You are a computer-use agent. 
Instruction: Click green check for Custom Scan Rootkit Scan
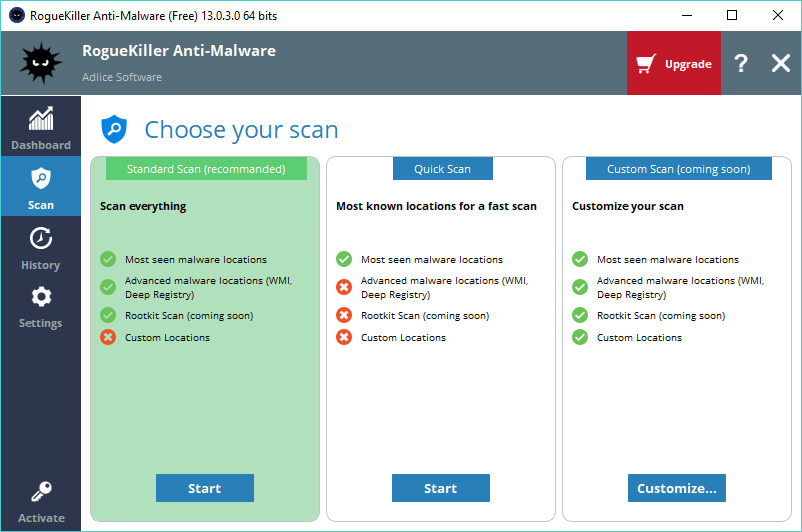[x=580, y=315]
